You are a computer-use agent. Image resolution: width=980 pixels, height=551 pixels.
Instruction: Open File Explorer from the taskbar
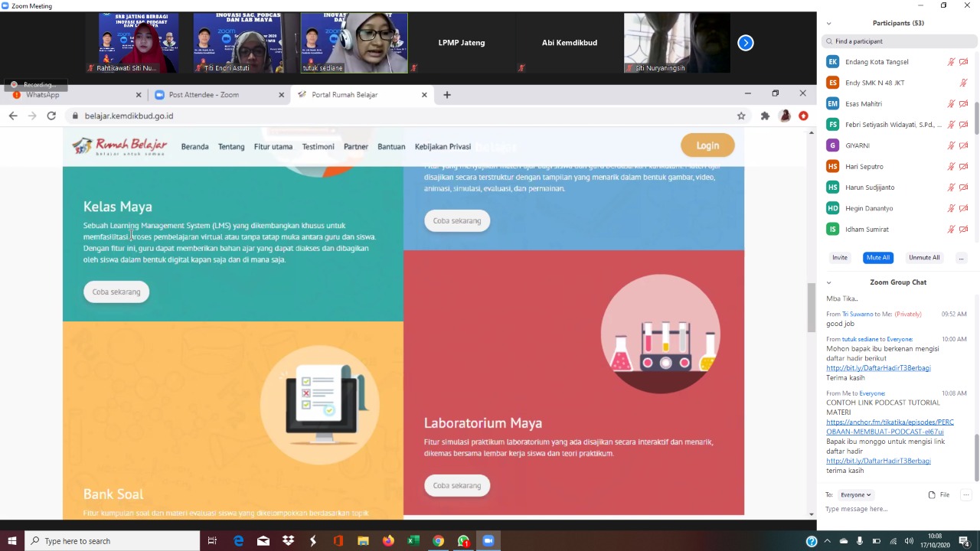[x=363, y=541]
